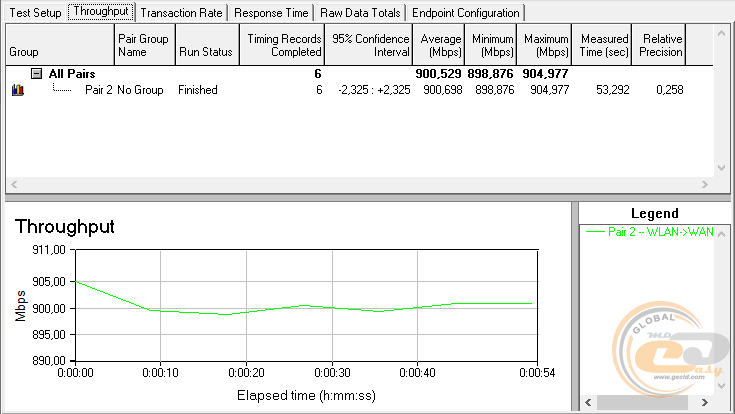Select the Throughput tab
735x414 pixels.
click(101, 12)
